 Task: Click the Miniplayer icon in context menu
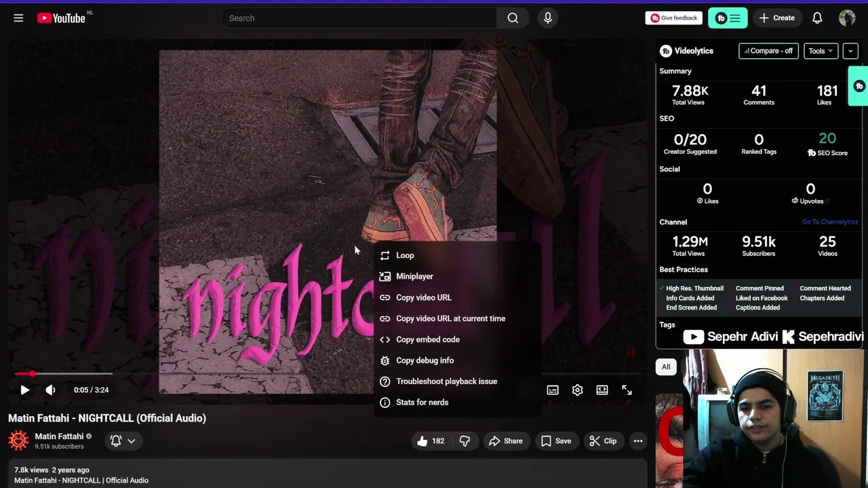pyautogui.click(x=384, y=277)
